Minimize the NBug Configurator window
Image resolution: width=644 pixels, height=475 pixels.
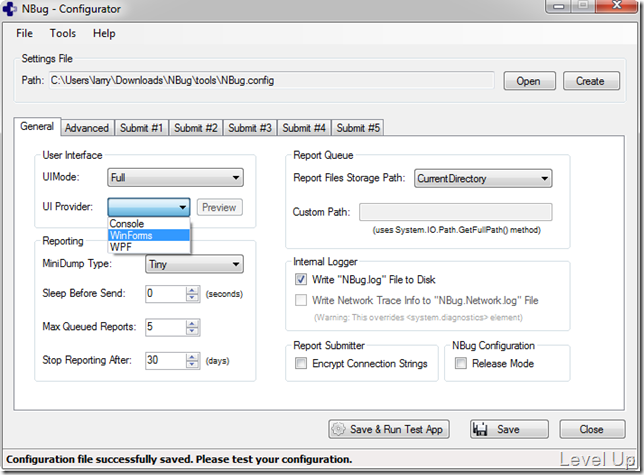tap(559, 6)
